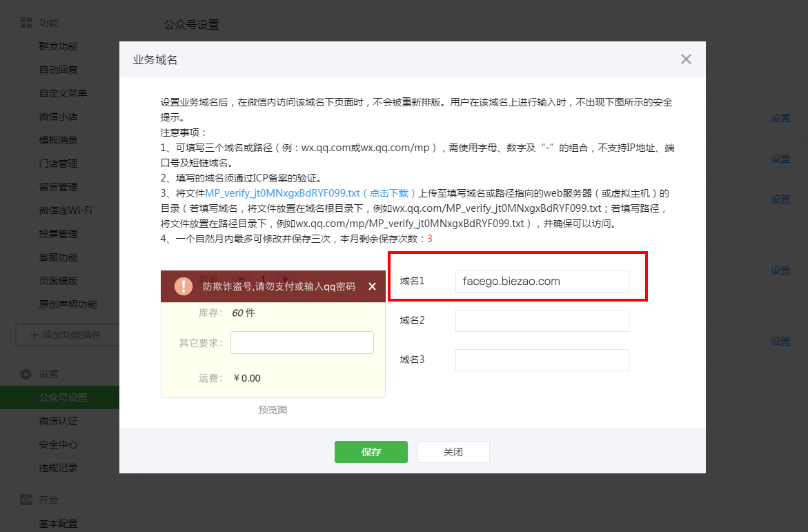
Task: Open 基本配置 under 开发 section
Action: click(x=59, y=524)
